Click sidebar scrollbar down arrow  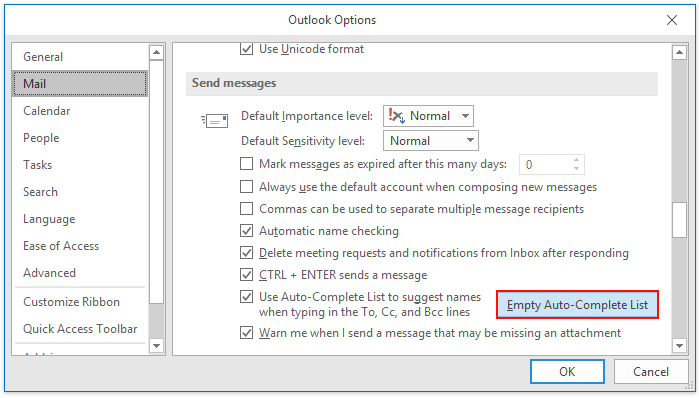[156, 345]
